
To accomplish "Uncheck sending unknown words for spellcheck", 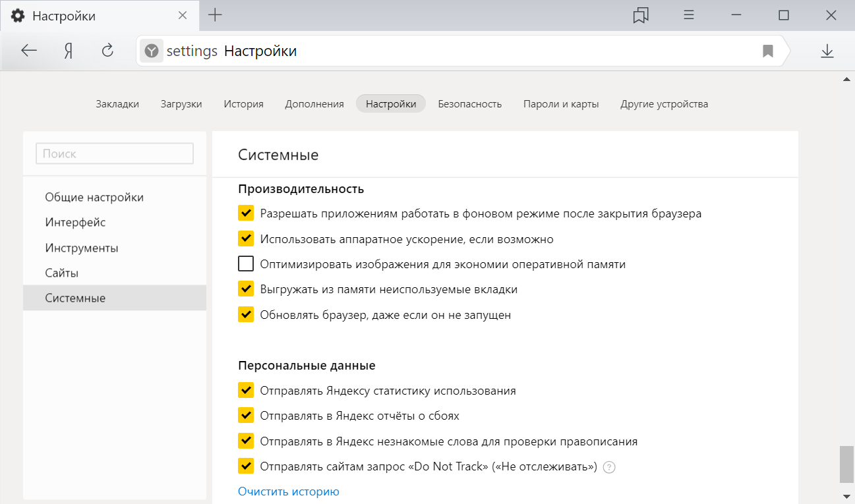I will coord(246,441).
